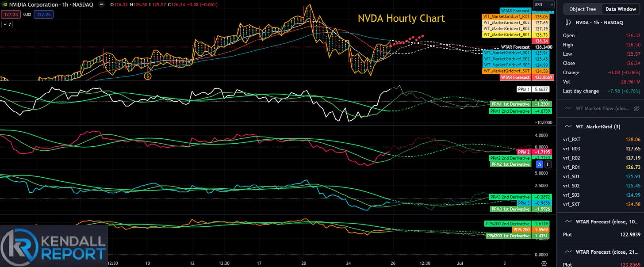Select the Plot 122.9839 row

[x=602, y=234]
